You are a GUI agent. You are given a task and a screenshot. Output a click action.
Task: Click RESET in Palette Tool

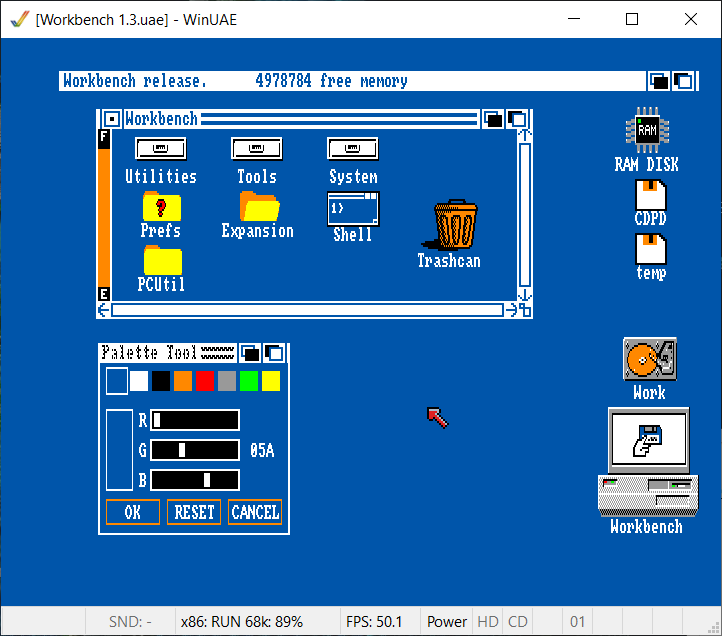194,512
